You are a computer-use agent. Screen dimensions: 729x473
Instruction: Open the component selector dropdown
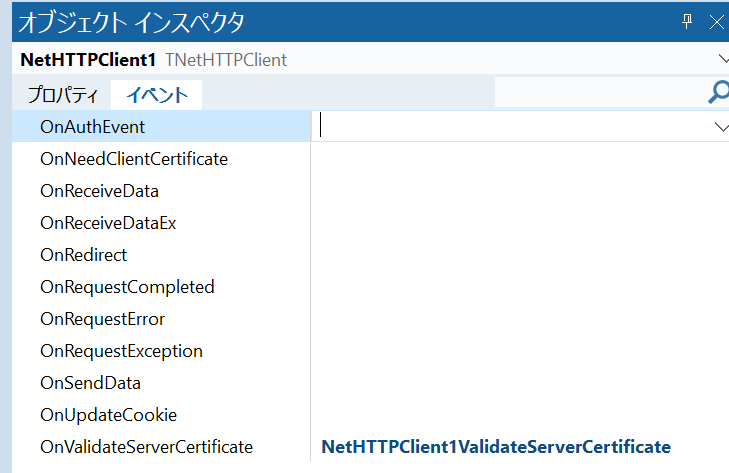[721, 60]
